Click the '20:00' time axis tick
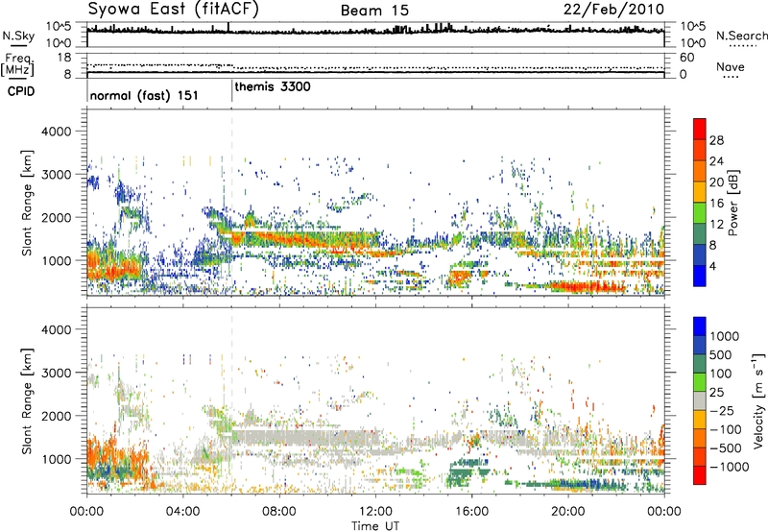 point(568,512)
